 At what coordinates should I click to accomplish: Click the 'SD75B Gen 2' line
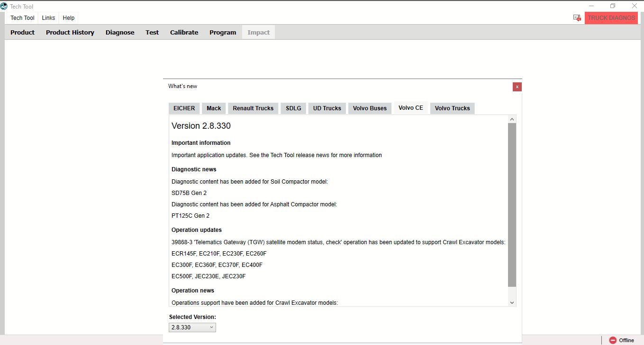tap(189, 193)
